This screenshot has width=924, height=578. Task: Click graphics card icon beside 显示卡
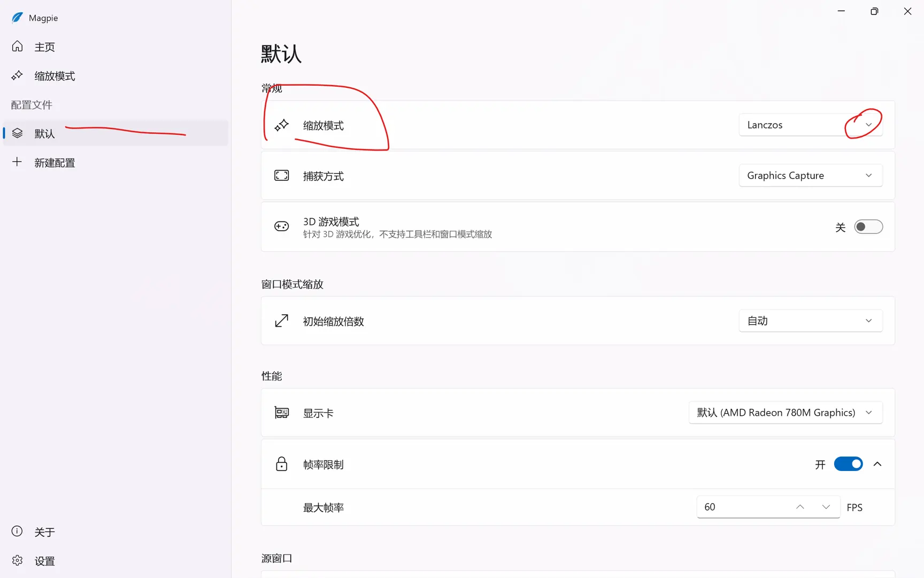pos(282,413)
